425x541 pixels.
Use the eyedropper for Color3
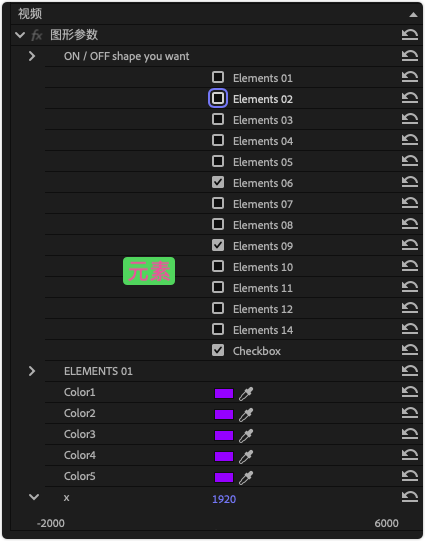(x=246, y=435)
